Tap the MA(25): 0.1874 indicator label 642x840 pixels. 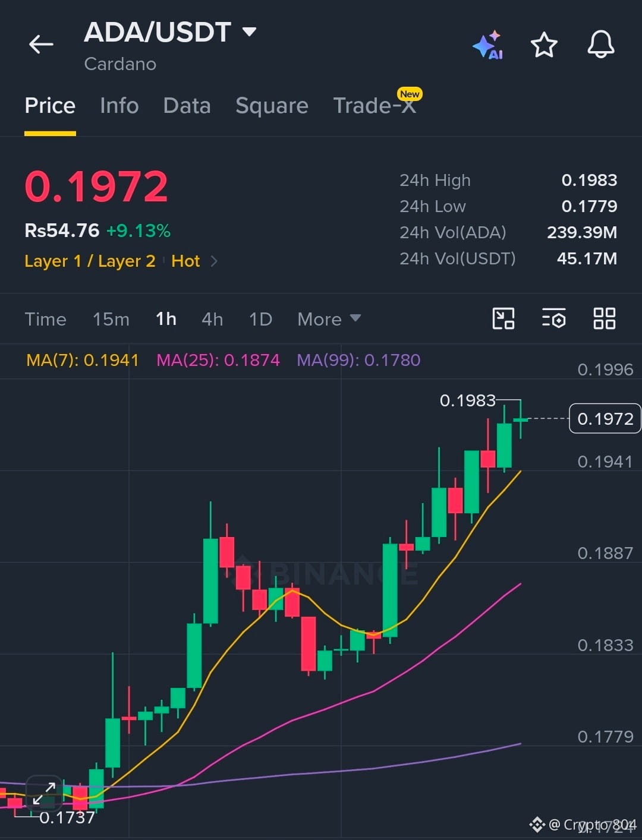pos(218,360)
